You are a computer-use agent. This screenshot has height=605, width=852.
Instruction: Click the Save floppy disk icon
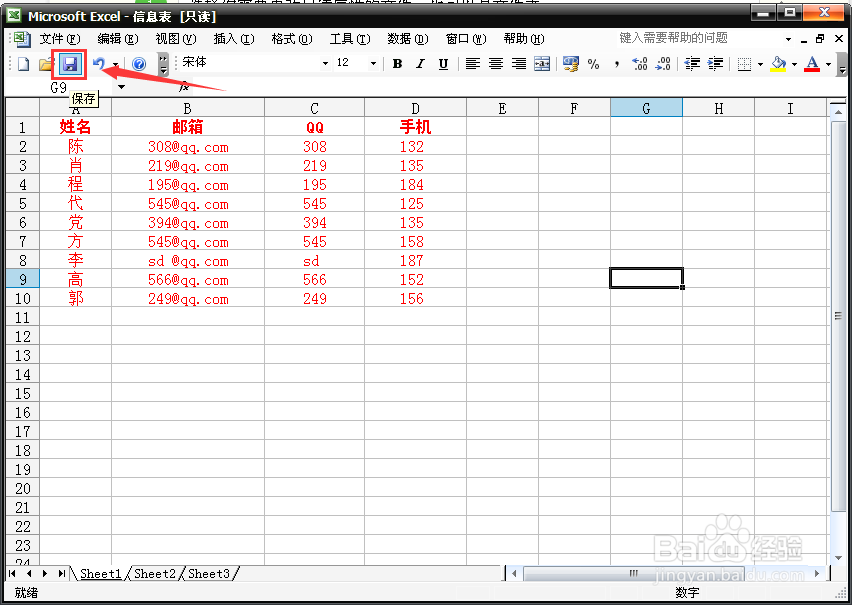click(70, 64)
